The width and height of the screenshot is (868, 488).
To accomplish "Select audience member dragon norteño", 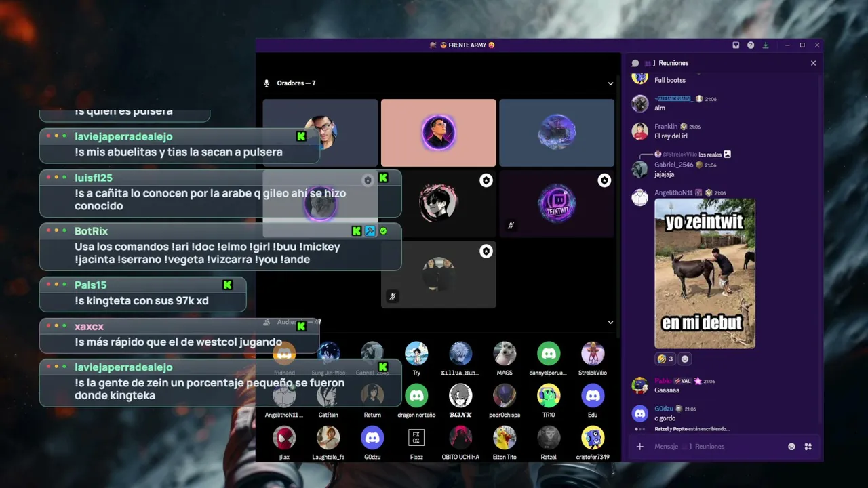I will (416, 401).
